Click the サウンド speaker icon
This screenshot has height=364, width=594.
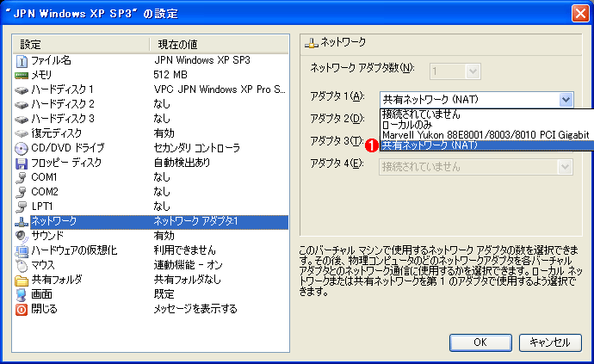22,236
